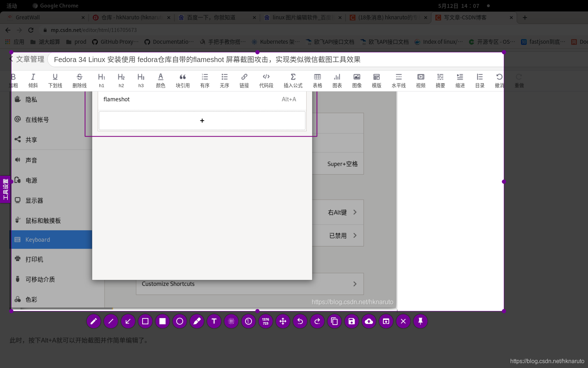The height and width of the screenshot is (368, 588).
Task: Undo last Flameshot annotation
Action: [x=300, y=321]
